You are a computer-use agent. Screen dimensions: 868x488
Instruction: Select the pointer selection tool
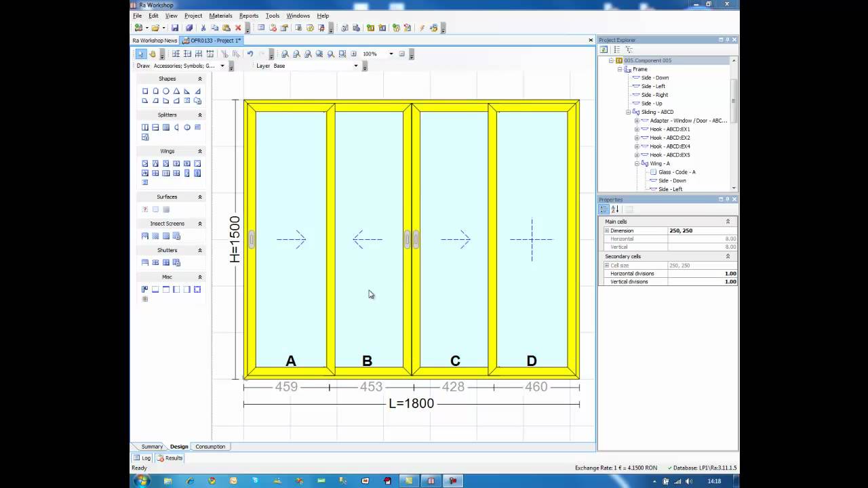tap(140, 54)
